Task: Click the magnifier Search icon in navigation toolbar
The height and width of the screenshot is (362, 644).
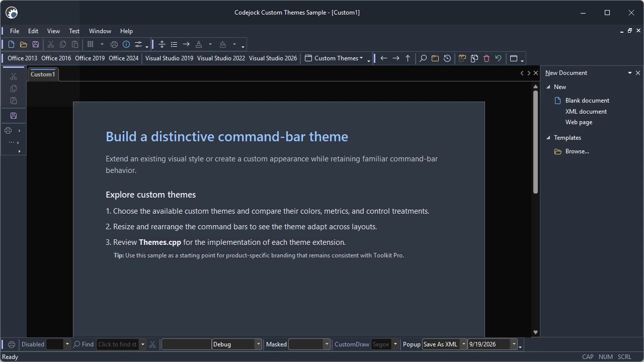Action: tap(423, 58)
